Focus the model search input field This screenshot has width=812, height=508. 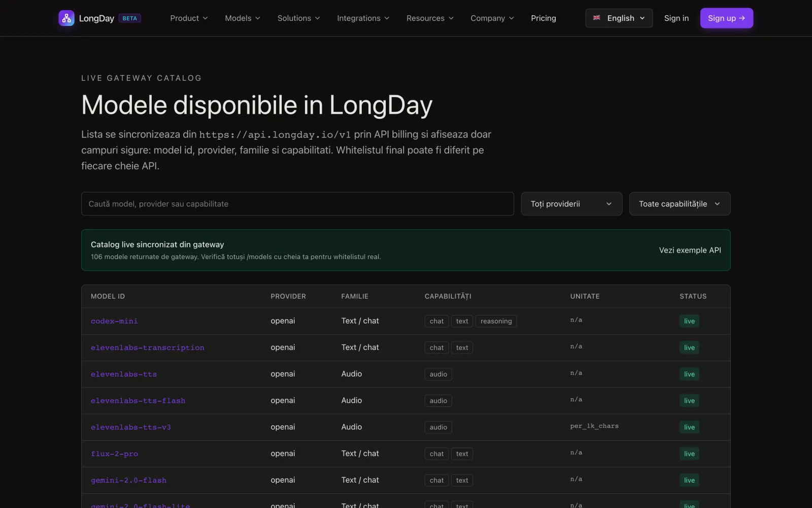[297, 204]
